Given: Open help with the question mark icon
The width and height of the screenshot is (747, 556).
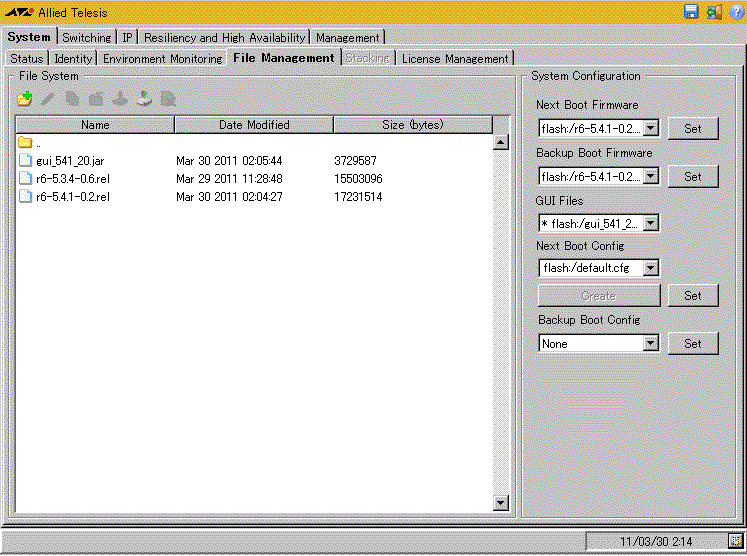Looking at the screenshot, I should [x=737, y=12].
